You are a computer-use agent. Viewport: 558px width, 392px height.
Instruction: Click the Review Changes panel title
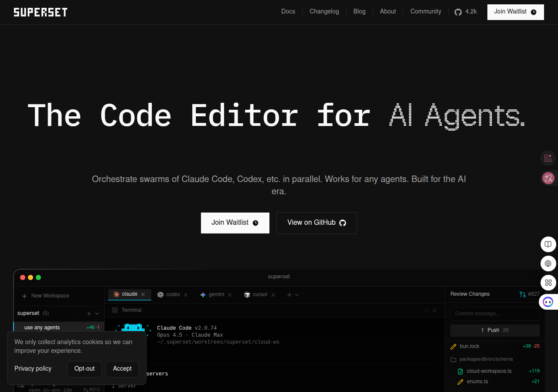coord(470,294)
